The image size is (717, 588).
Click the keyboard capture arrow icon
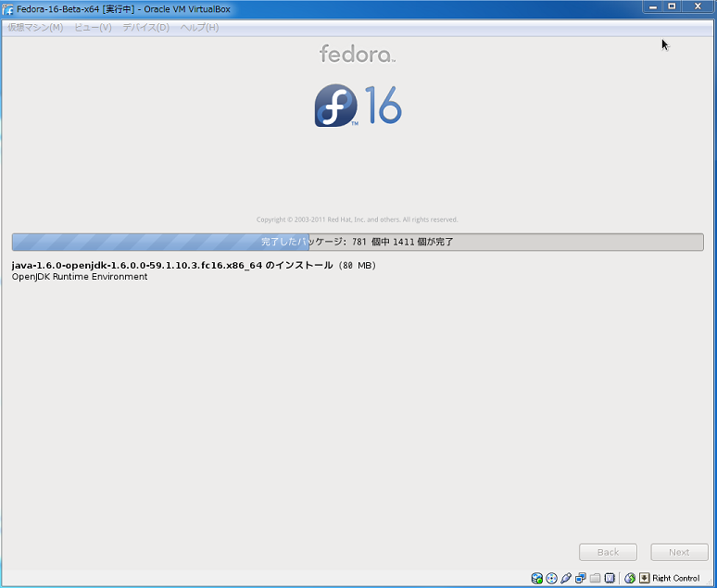click(644, 579)
